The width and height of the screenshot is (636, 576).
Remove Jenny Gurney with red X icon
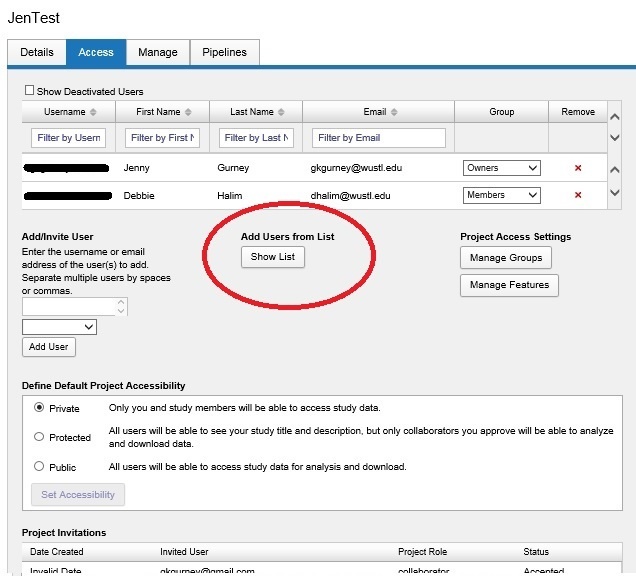[578, 168]
